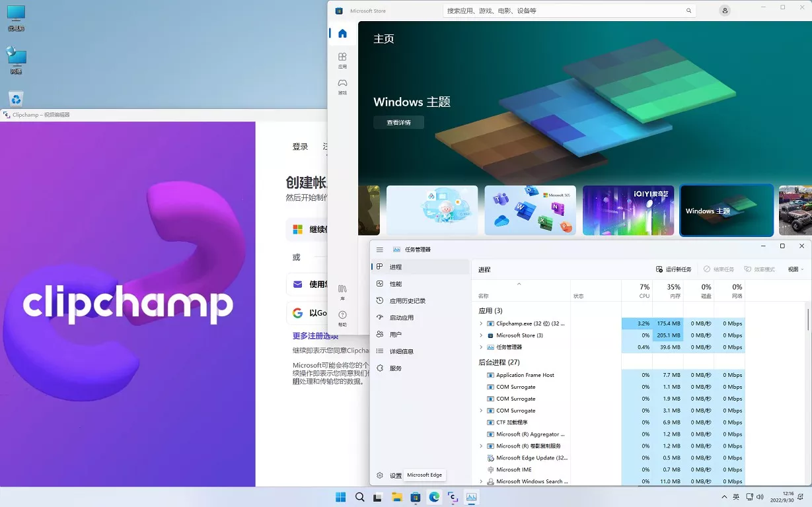Select the Windows 主题 carousel thumbnail
The height and width of the screenshot is (507, 812).
pos(727,210)
